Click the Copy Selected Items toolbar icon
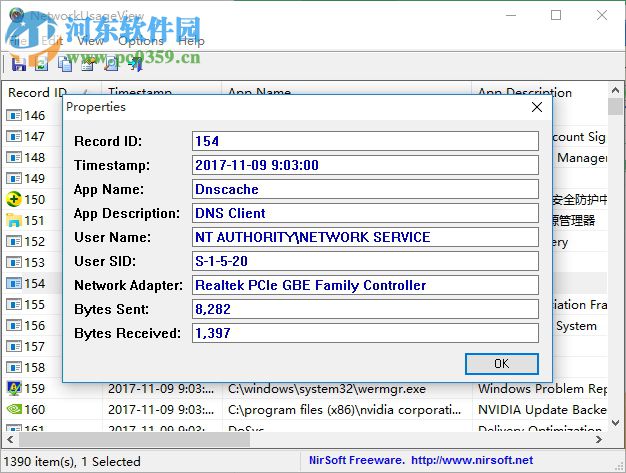626x473 pixels. 65,63
